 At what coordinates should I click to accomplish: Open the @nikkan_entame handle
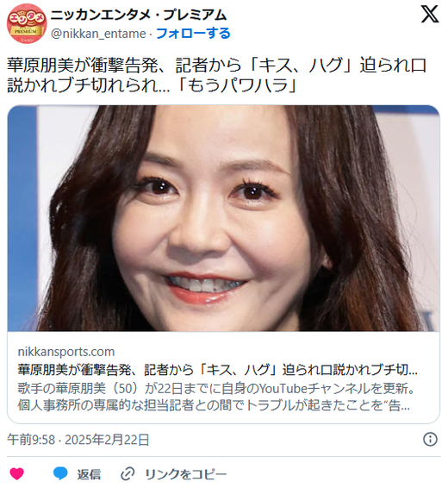[x=98, y=34]
